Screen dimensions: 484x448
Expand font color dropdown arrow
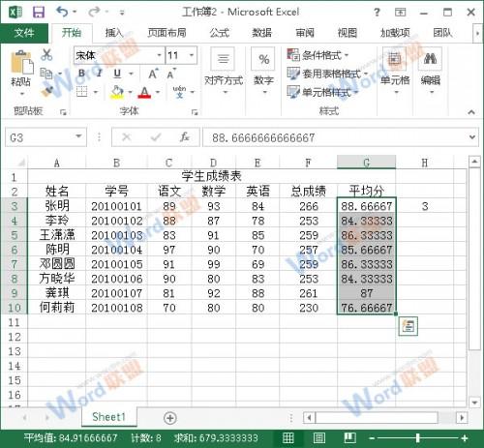(158, 92)
